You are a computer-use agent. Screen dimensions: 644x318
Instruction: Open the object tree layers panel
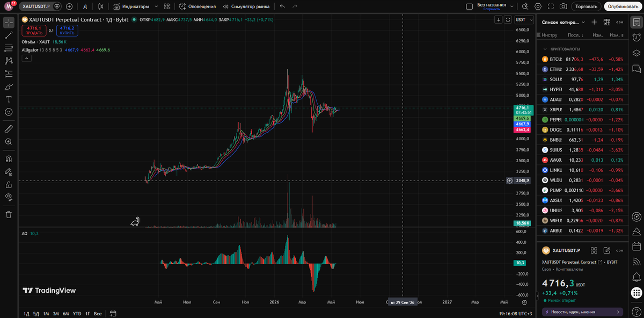tap(636, 53)
